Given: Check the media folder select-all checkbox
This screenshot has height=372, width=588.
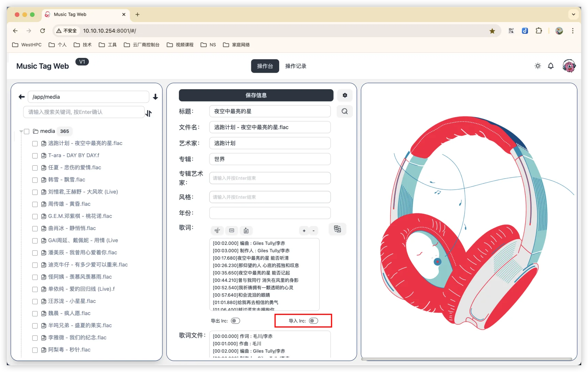Looking at the screenshot, I should pos(27,131).
